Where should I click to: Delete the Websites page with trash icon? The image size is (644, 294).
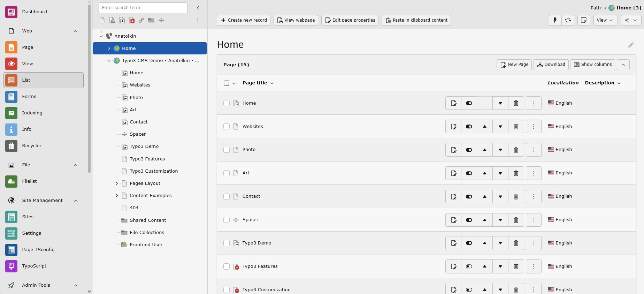pyautogui.click(x=516, y=127)
